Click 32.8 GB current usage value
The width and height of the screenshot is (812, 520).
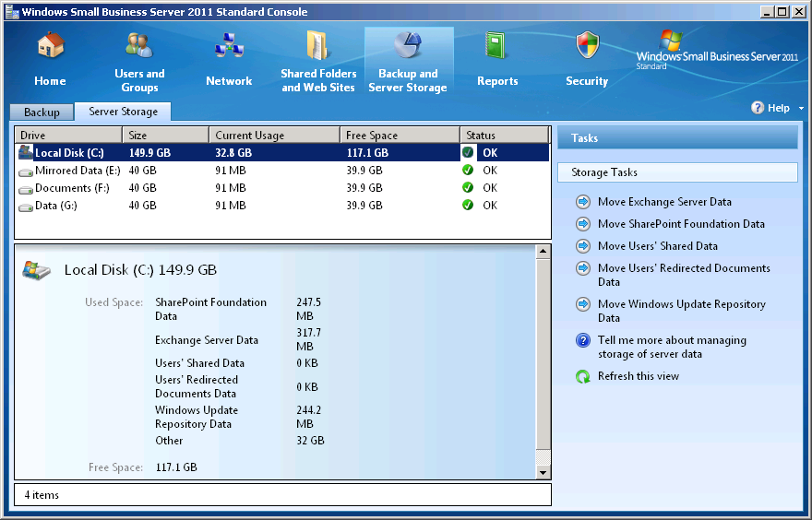(233, 153)
